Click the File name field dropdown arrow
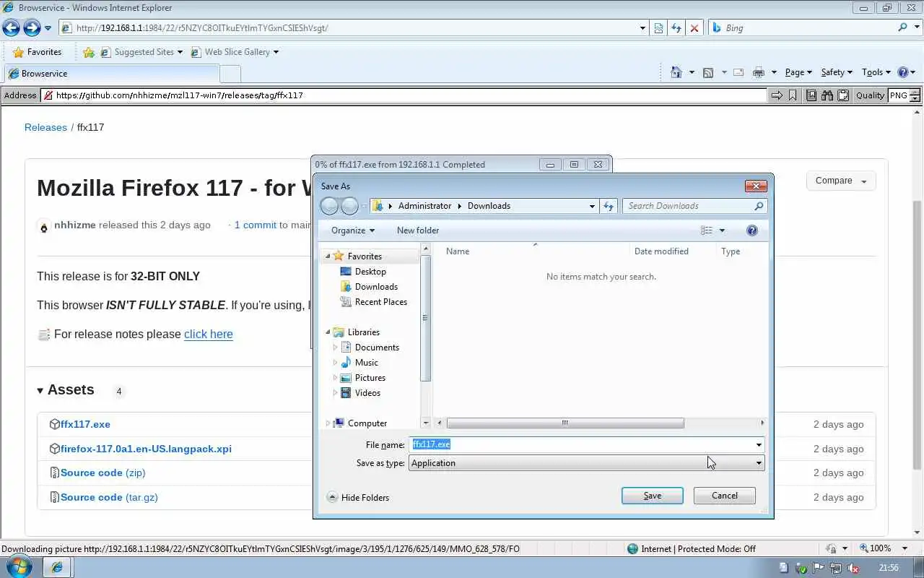This screenshot has width=924, height=578. coord(759,445)
